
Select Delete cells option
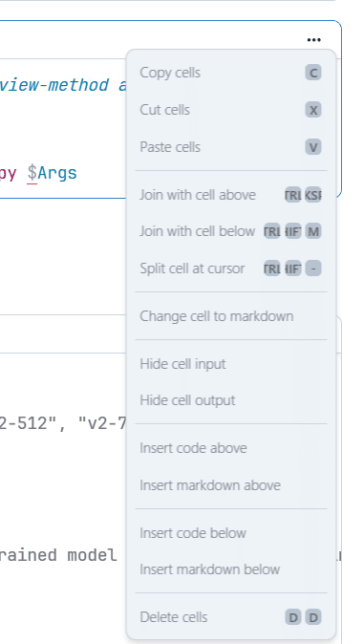(x=231, y=617)
